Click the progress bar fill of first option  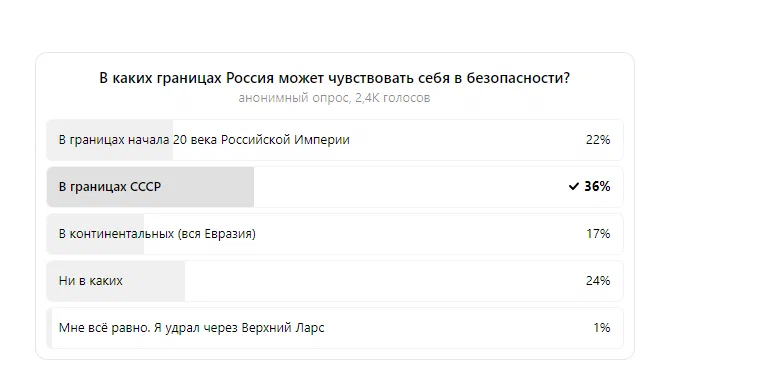pyautogui.click(x=110, y=140)
